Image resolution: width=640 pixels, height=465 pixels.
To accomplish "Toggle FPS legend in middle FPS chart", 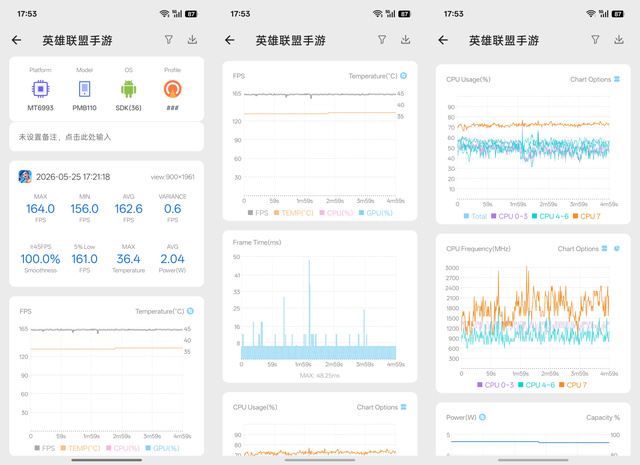I will click(x=258, y=213).
